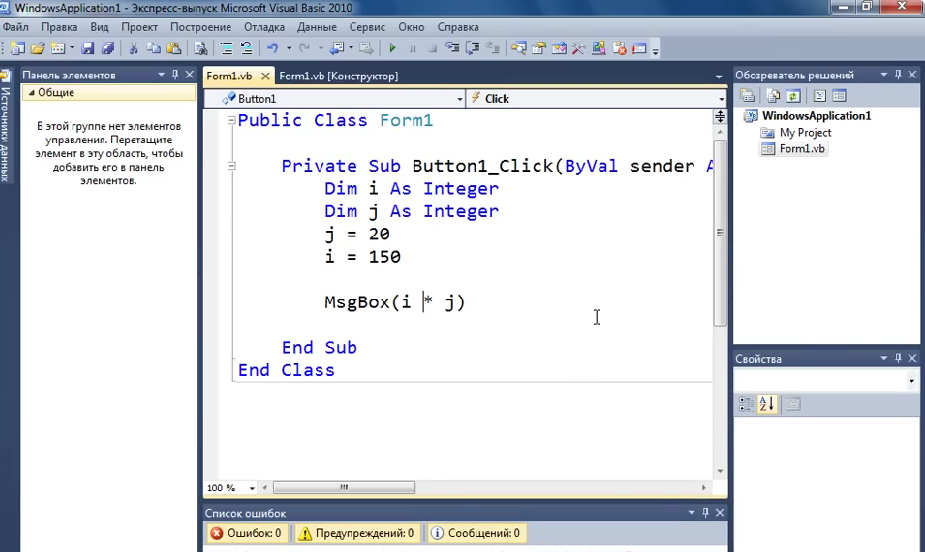The width and height of the screenshot is (925, 552).
Task: Open the Click method name dropdown
Action: pyautogui.click(x=721, y=99)
